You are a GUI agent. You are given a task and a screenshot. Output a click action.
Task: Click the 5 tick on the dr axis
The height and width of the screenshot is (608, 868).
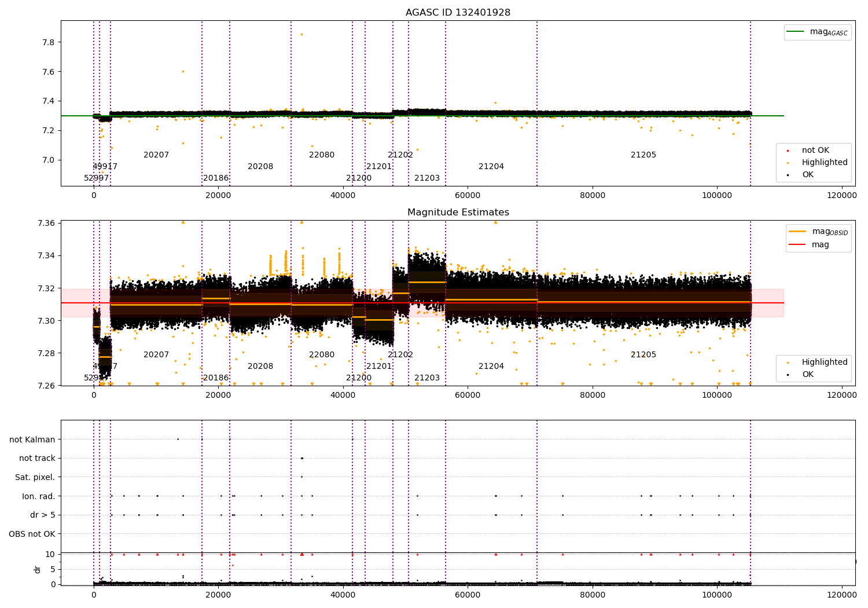click(x=53, y=570)
